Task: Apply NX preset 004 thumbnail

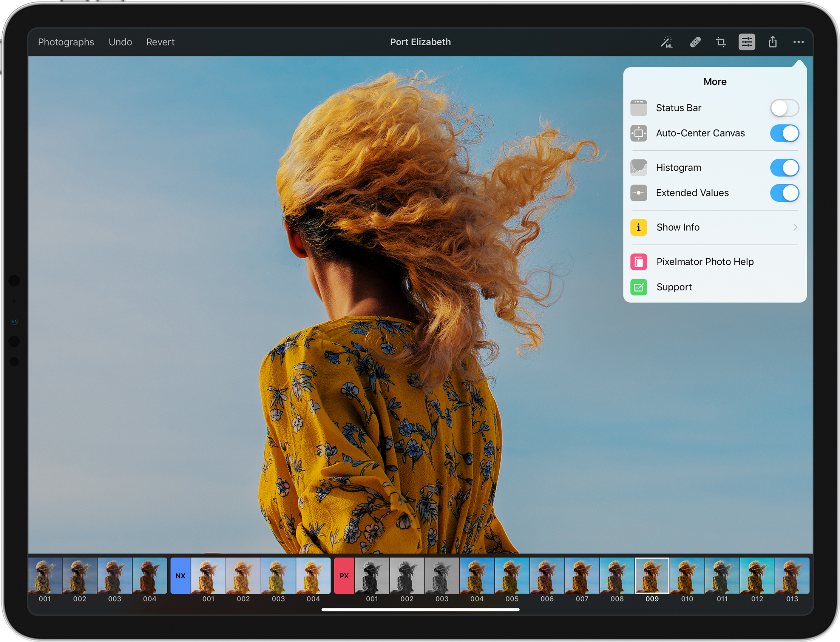Action: [313, 576]
